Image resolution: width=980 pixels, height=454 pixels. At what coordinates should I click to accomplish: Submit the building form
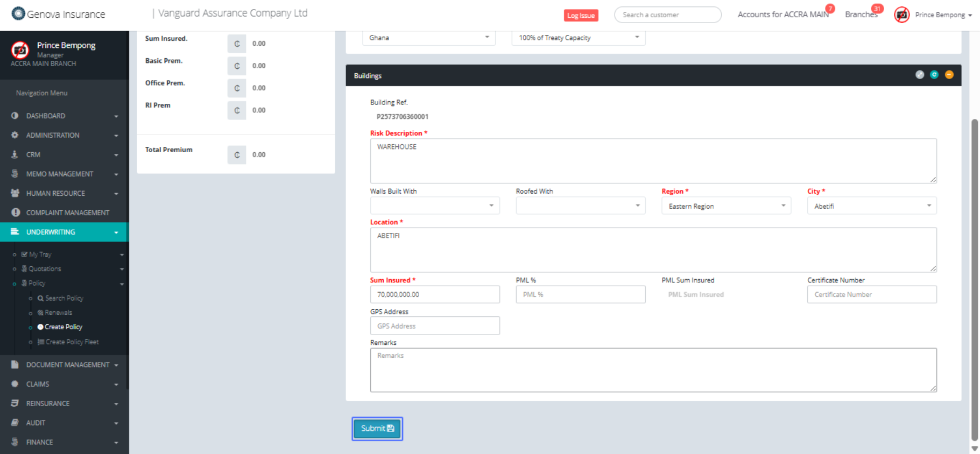coord(377,429)
